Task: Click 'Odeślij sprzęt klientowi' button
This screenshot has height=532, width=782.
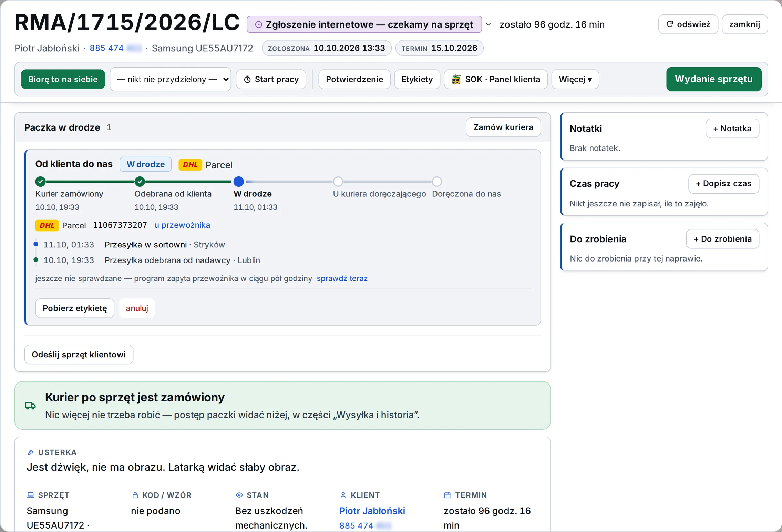Action: point(79,355)
